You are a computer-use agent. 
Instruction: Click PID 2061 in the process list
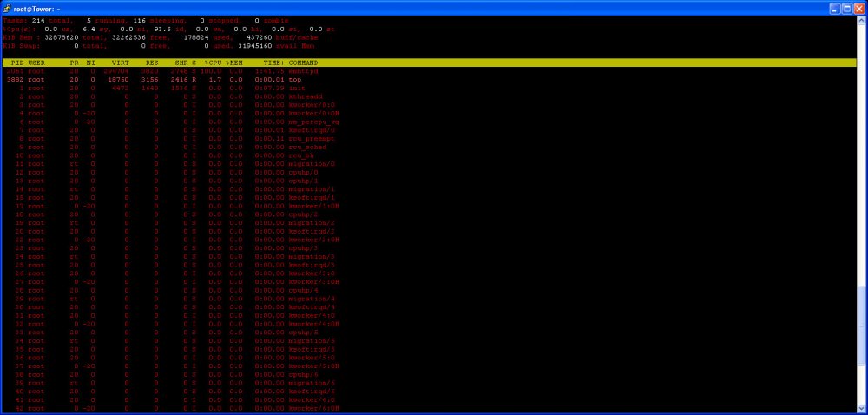(16, 71)
